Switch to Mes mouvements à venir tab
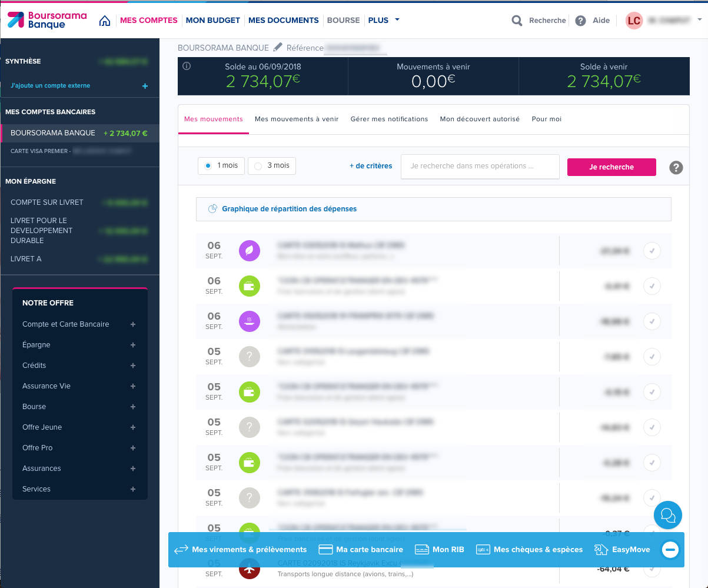The image size is (708, 588). click(297, 119)
